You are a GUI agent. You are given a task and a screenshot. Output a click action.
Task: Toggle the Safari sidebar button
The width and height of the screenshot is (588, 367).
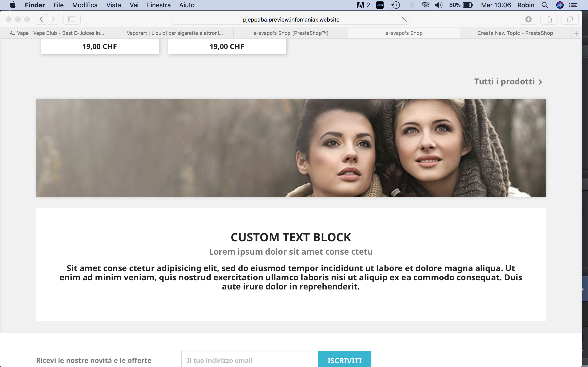click(72, 19)
